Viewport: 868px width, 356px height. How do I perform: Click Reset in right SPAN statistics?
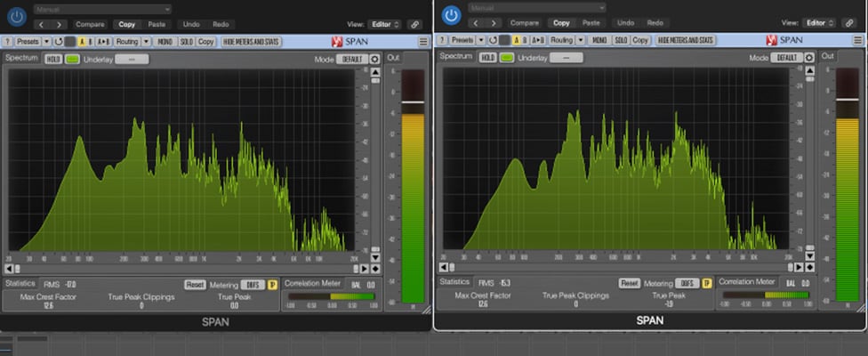[630, 283]
